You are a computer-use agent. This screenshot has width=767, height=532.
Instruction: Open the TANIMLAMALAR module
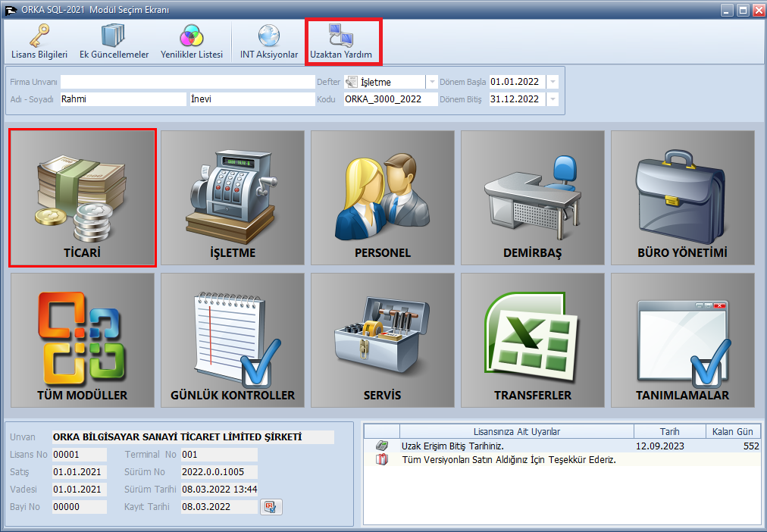click(x=682, y=340)
